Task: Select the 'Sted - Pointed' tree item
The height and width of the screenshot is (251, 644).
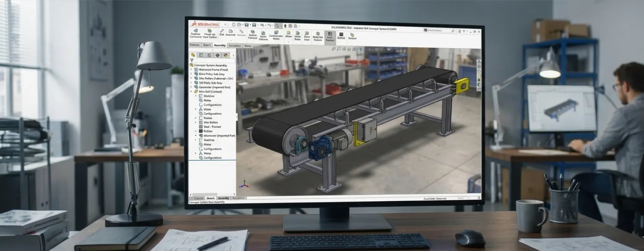Action: [x=210, y=127]
